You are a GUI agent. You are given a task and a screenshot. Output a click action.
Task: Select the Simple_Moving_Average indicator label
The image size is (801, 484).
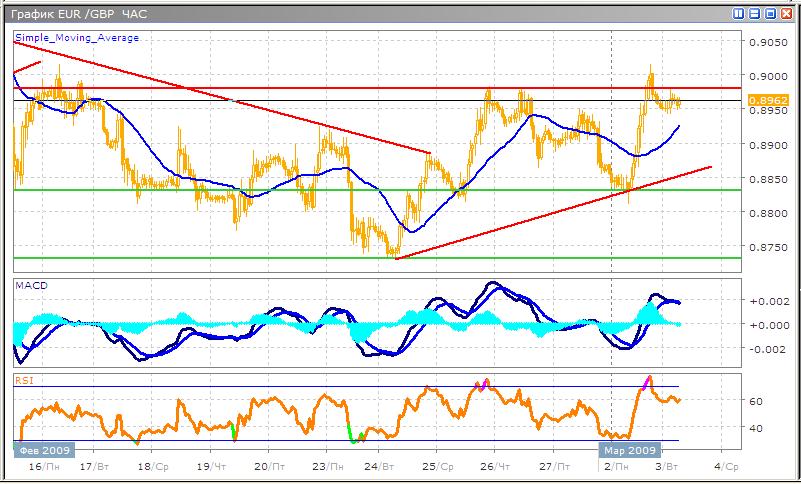pos(77,38)
